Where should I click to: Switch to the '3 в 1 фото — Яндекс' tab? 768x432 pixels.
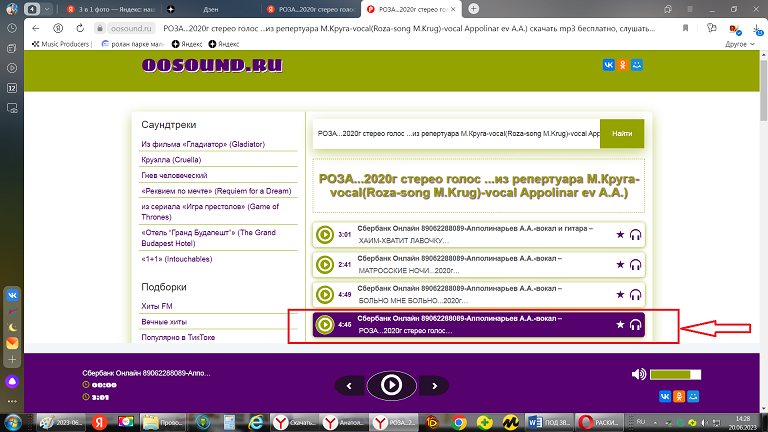tap(111, 9)
